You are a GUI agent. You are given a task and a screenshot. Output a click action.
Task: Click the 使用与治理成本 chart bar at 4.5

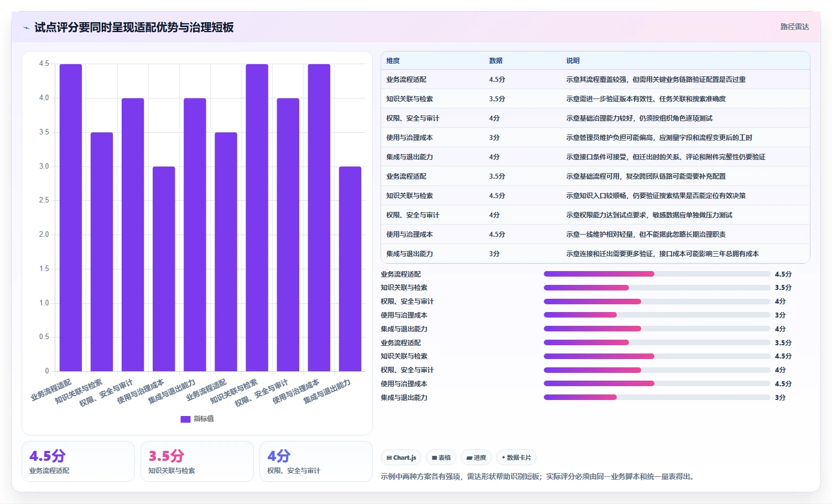click(319, 217)
